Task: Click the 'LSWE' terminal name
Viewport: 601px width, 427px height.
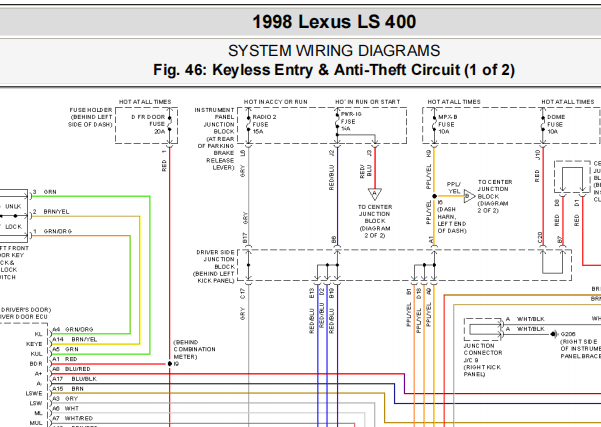Action: tap(34, 394)
